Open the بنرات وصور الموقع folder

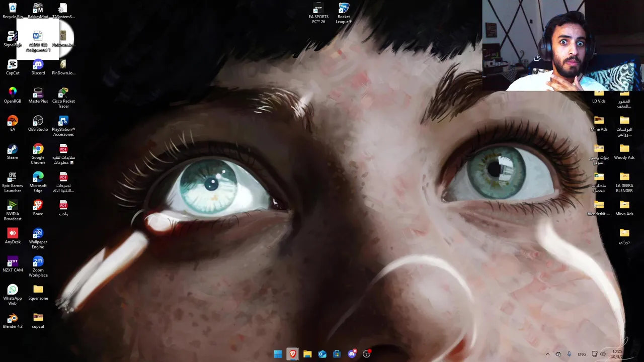(x=599, y=154)
